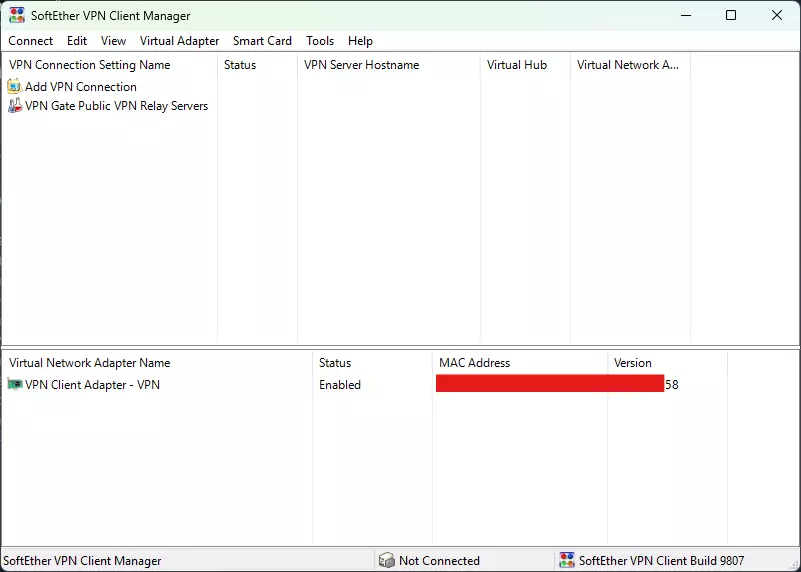The width and height of the screenshot is (801, 572).
Task: Click the SoftEther app icon in title bar
Action: pyautogui.click(x=17, y=15)
